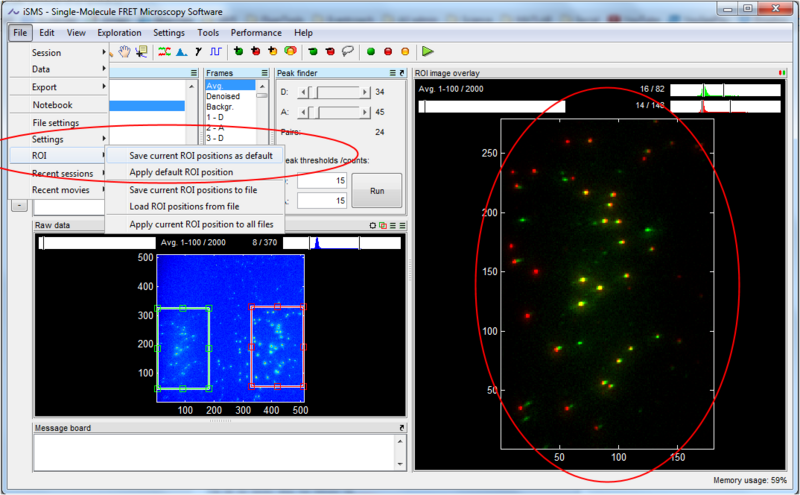Open the Tools menu
Viewport: 800px width, 495px height.
[208, 33]
